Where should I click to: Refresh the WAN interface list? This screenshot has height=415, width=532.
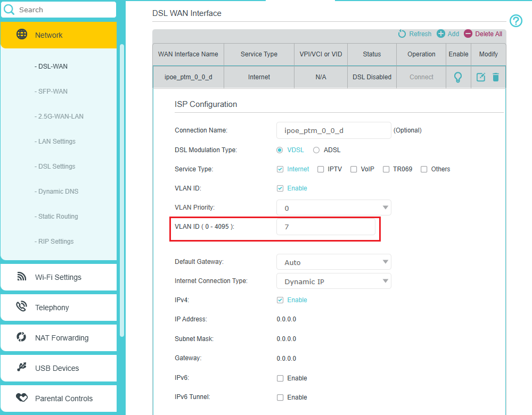click(414, 34)
